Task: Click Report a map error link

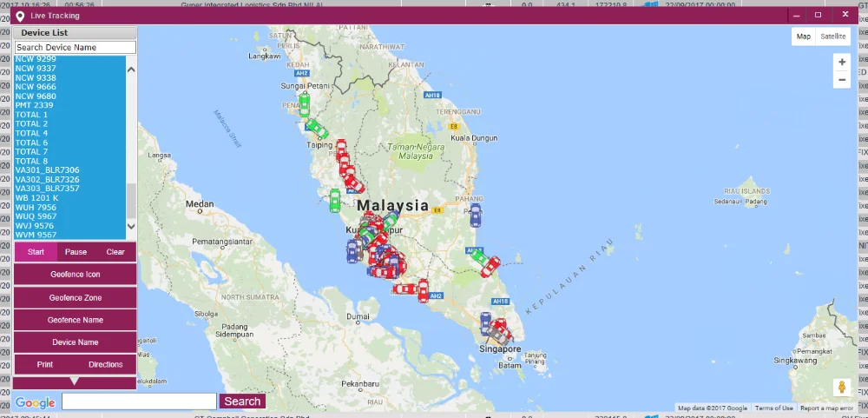Action: tap(827, 408)
